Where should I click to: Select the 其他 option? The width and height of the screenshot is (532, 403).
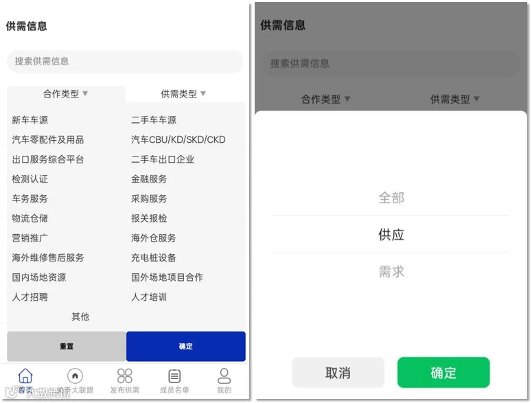coord(80,316)
